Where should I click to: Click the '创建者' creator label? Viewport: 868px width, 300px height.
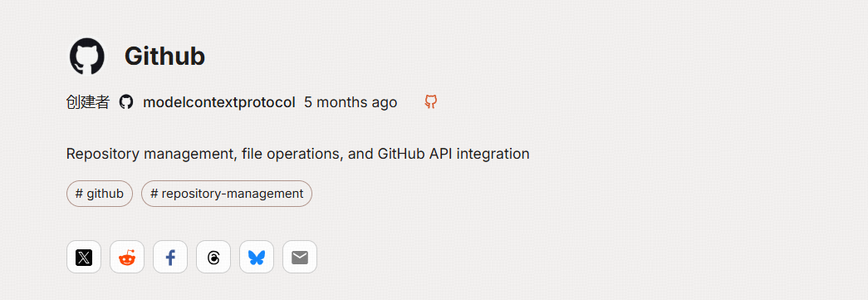87,102
